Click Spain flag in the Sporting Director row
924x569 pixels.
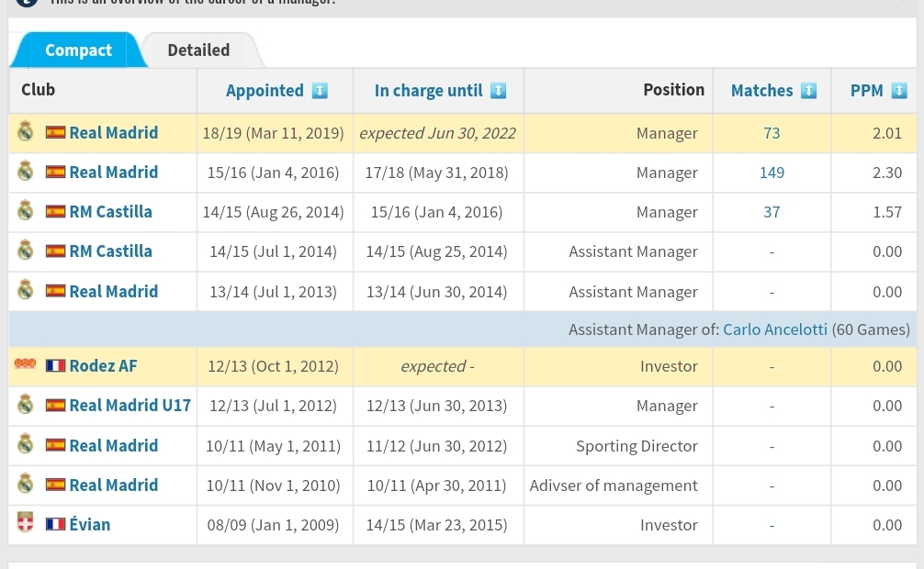pyautogui.click(x=55, y=445)
